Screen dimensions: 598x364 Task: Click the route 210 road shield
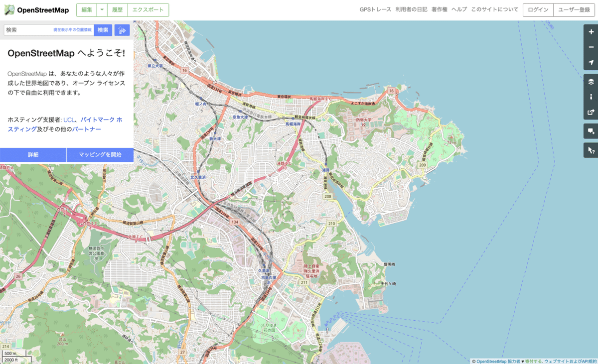click(332, 224)
